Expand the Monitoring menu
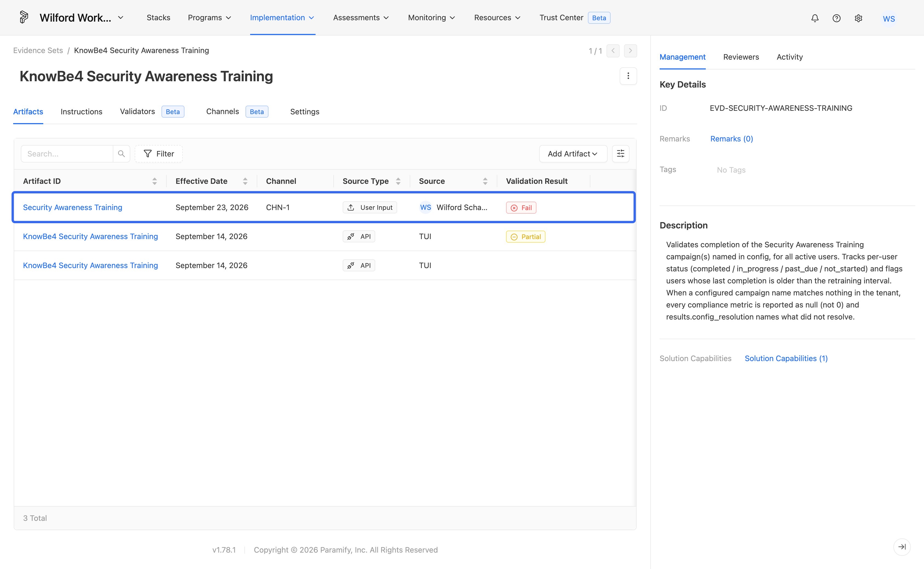The height and width of the screenshot is (569, 924). (x=432, y=18)
